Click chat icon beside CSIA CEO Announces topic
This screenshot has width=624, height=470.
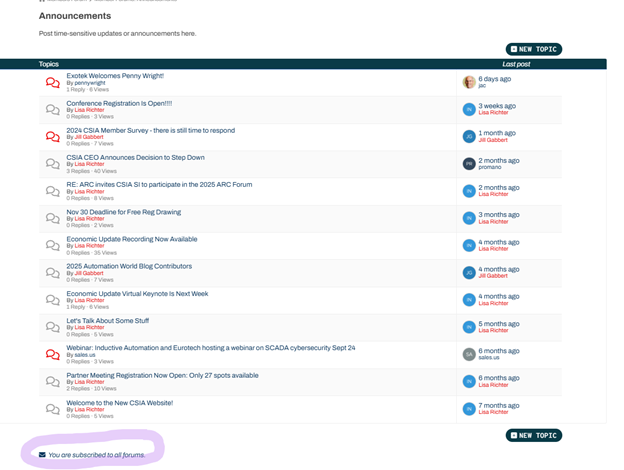tap(52, 164)
